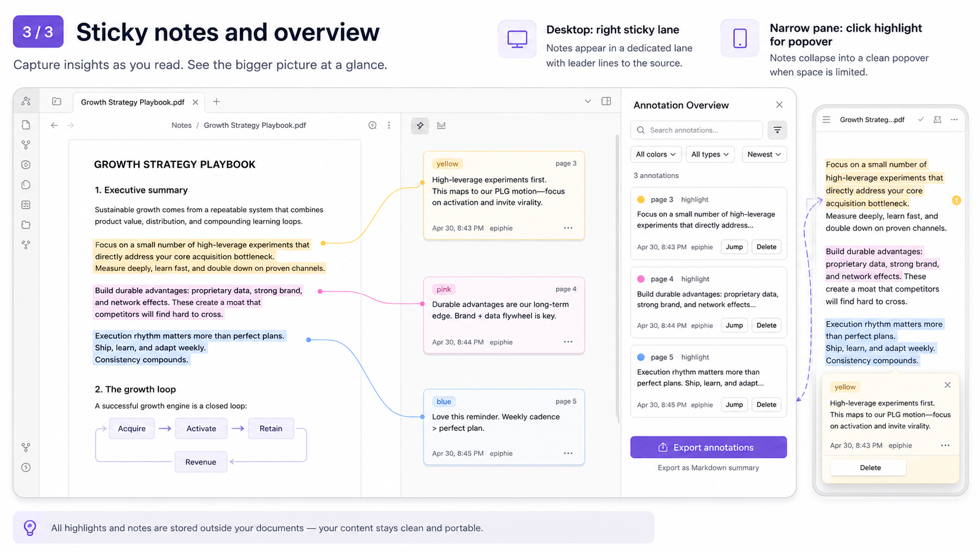Image resolution: width=980 pixels, height=552 pixels.
Task: Open the Newest sort dropdown
Action: click(764, 154)
